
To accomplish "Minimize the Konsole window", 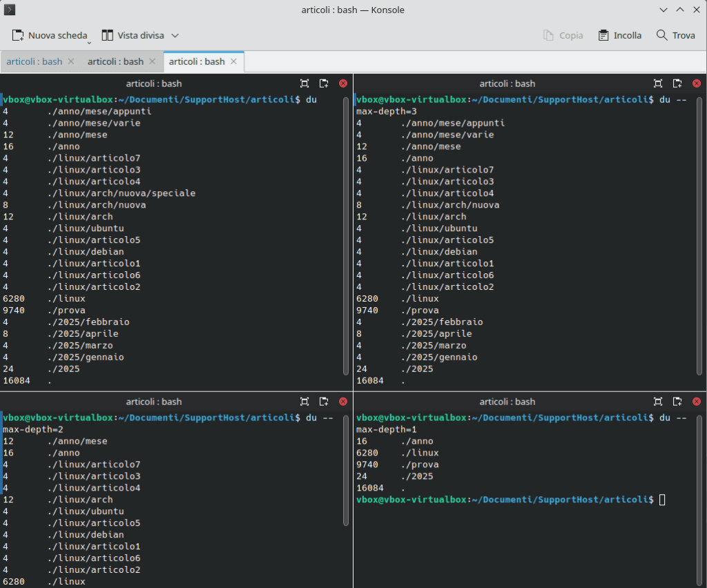I will pos(664,10).
